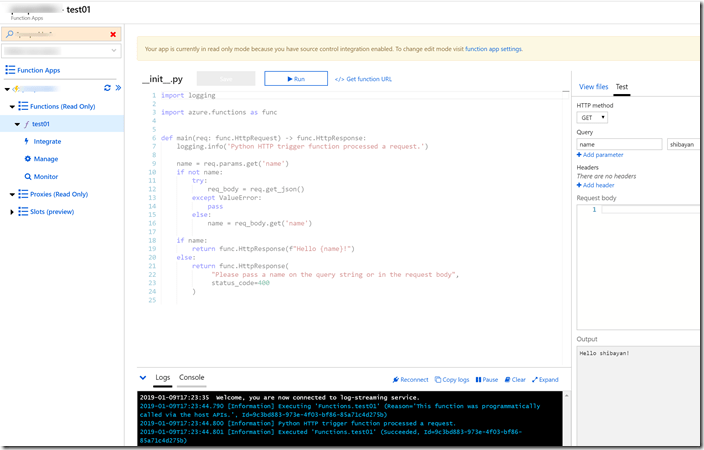The width and height of the screenshot is (704, 450).
Task: Switch to the Console tab
Action: point(192,378)
